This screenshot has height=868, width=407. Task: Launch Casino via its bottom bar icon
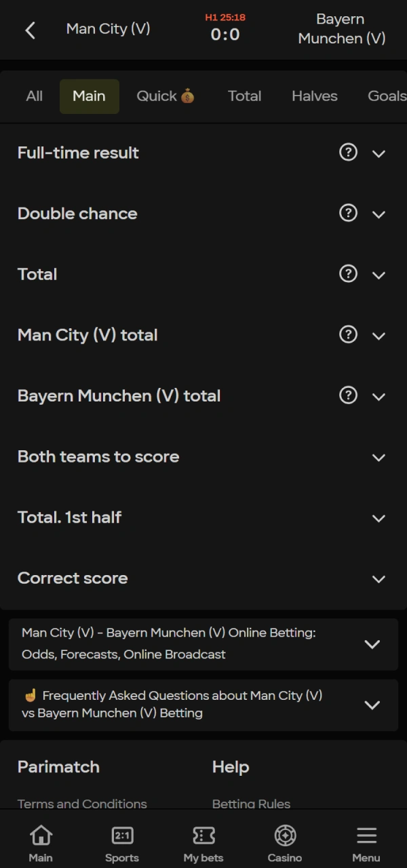point(285,841)
